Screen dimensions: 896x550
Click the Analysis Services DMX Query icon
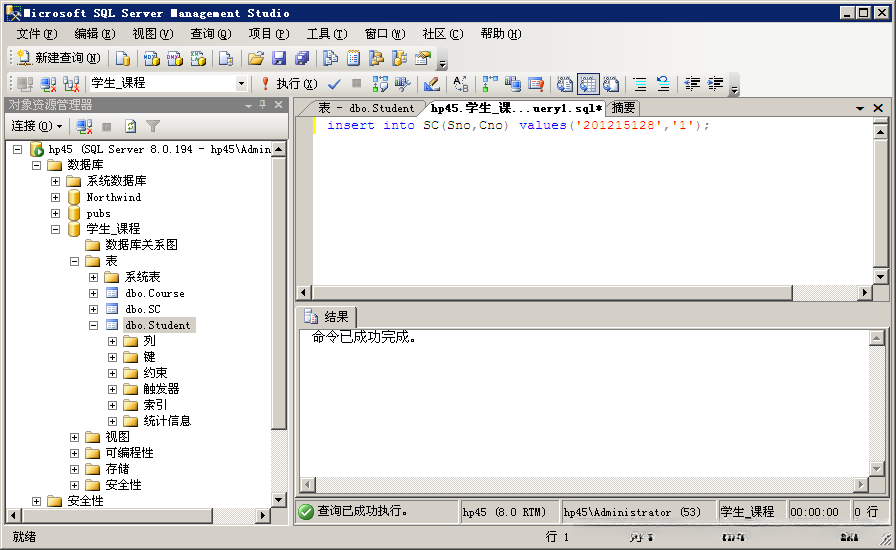click(x=174, y=58)
